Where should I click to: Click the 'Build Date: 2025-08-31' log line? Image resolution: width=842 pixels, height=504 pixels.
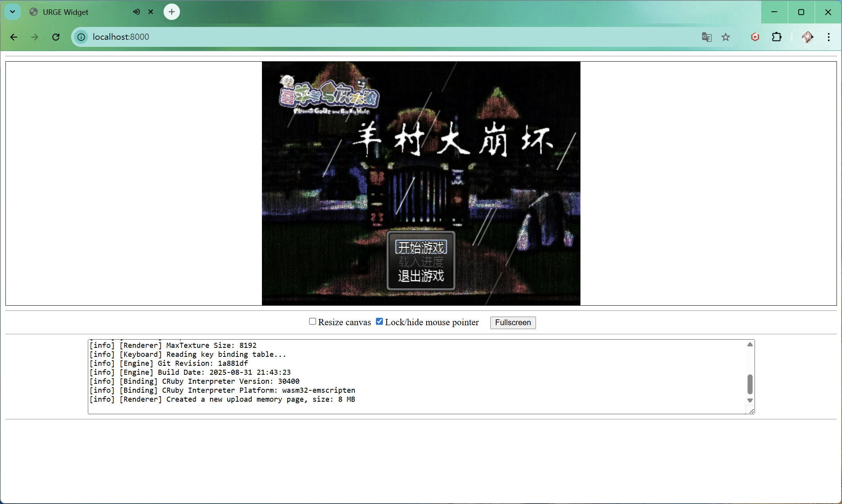coord(190,372)
